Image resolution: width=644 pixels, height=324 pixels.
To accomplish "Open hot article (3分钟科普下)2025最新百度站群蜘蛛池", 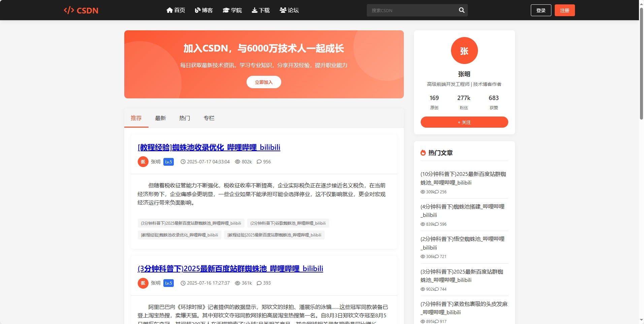I will (x=462, y=276).
